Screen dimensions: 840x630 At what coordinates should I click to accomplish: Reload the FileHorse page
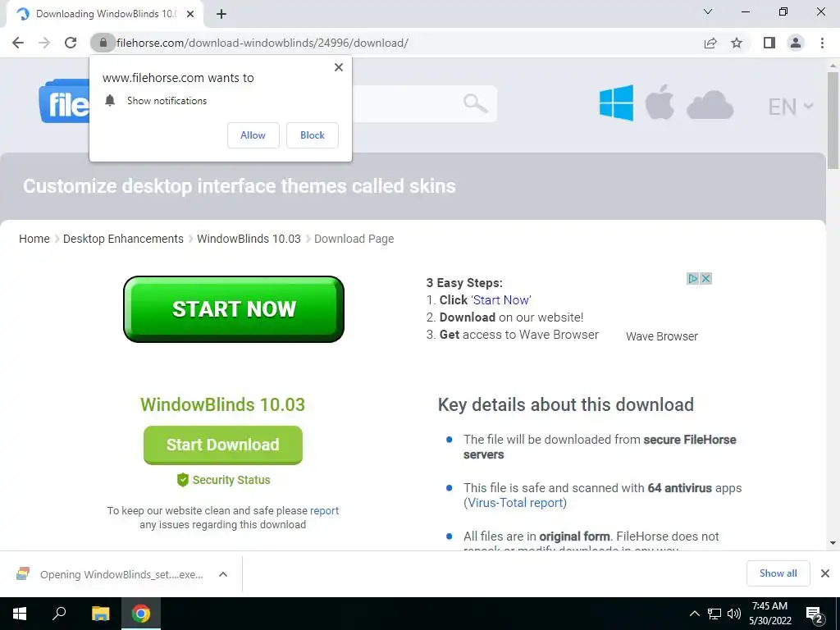click(71, 43)
